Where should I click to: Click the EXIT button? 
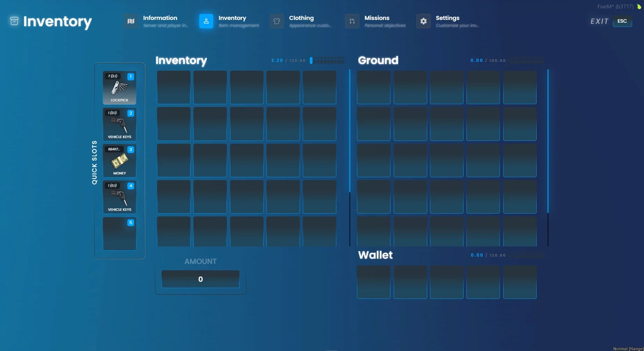(x=599, y=21)
